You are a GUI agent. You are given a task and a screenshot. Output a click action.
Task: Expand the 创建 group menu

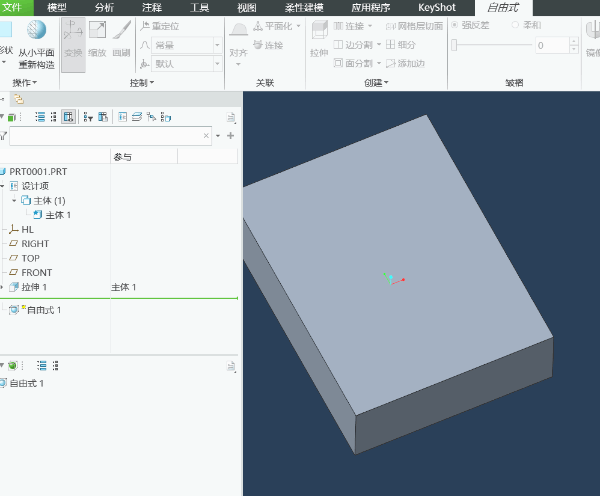376,83
